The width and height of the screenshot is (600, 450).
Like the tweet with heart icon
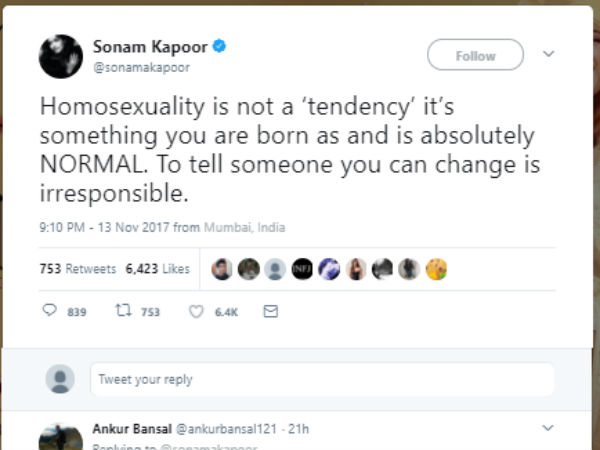(x=196, y=312)
